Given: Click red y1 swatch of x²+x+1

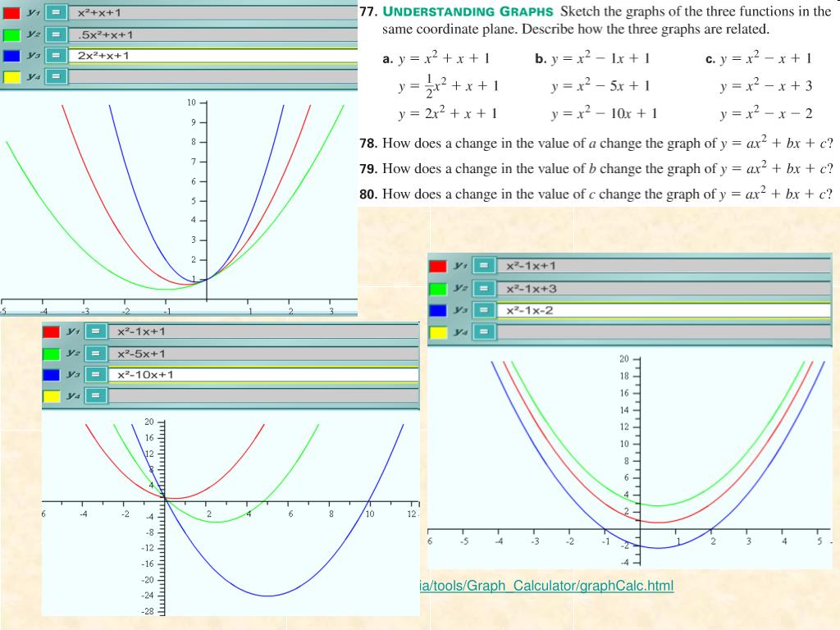Looking at the screenshot, I should [x=11, y=12].
